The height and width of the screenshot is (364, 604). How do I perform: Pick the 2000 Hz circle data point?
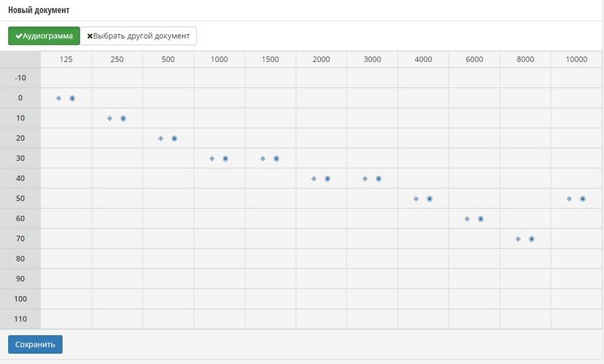pyautogui.click(x=328, y=178)
